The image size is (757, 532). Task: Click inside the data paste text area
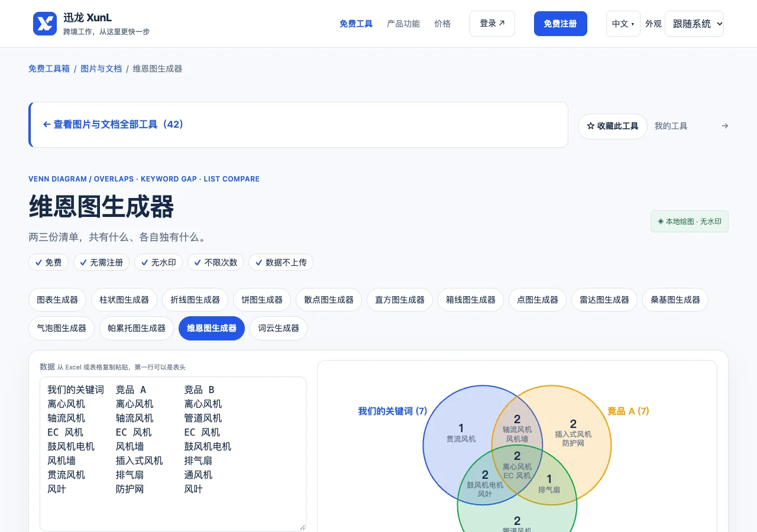pos(173,454)
